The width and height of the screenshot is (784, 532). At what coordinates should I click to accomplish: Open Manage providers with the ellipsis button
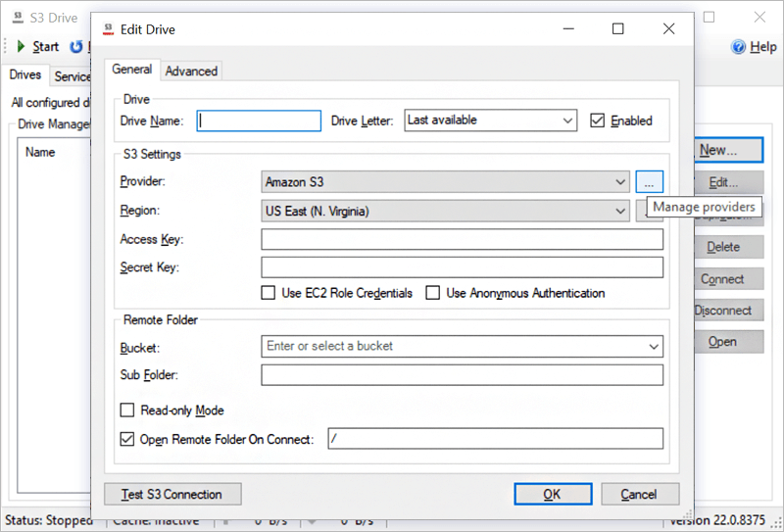pos(650,181)
